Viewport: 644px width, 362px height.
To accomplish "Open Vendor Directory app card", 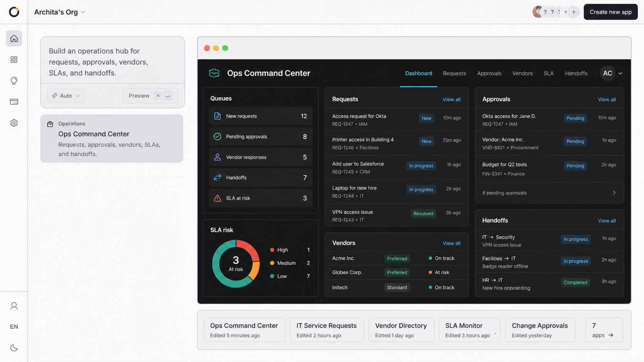I will click(x=401, y=330).
